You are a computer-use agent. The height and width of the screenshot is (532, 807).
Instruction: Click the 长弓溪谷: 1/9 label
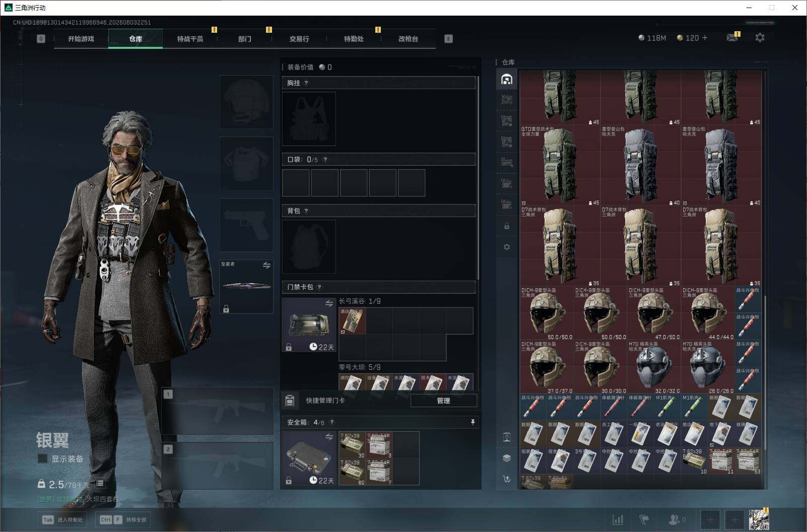click(360, 301)
